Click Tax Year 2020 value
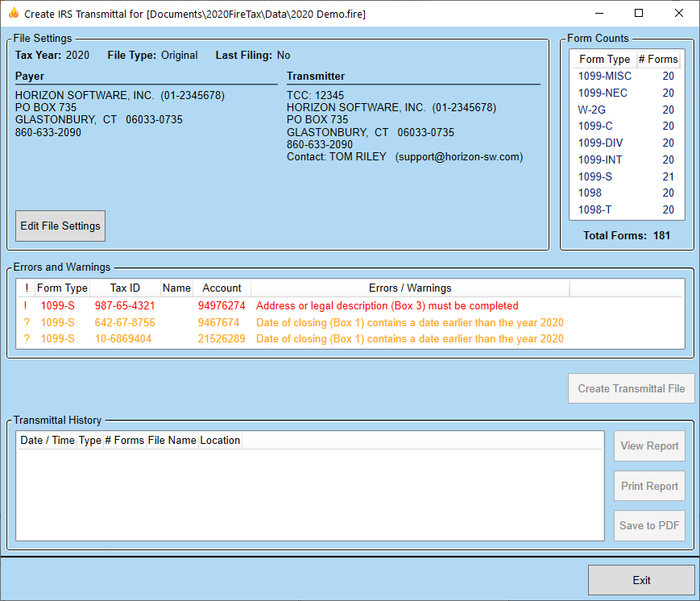Screen dimensions: 700x601 pyautogui.click(x=77, y=56)
